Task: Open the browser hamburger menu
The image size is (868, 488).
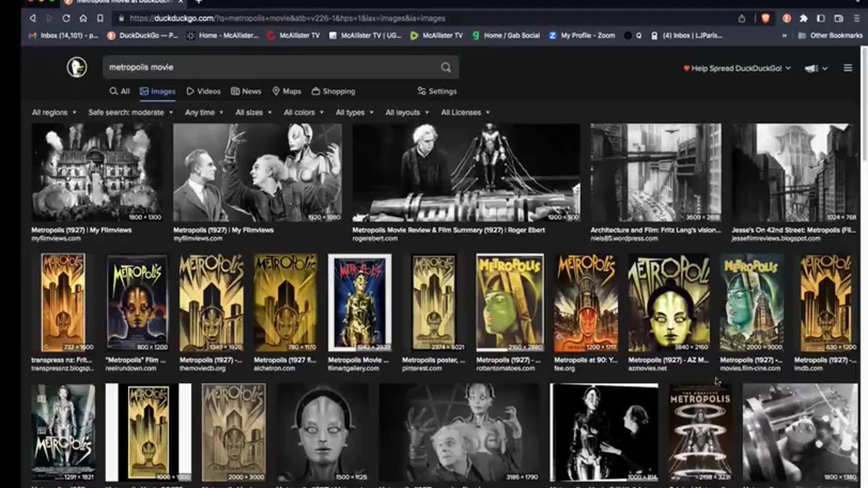Action: (856, 18)
